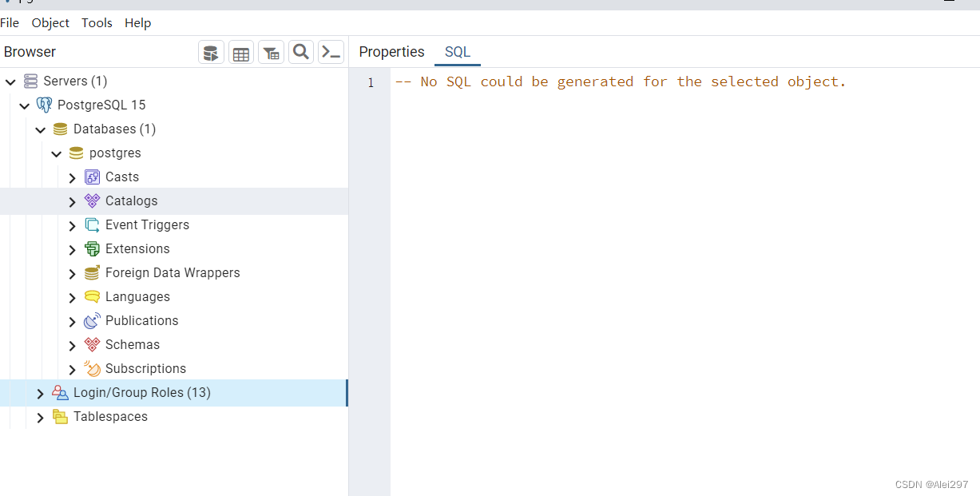Click the Login/Group Roles users icon
Image resolution: width=980 pixels, height=496 pixels.
point(61,393)
